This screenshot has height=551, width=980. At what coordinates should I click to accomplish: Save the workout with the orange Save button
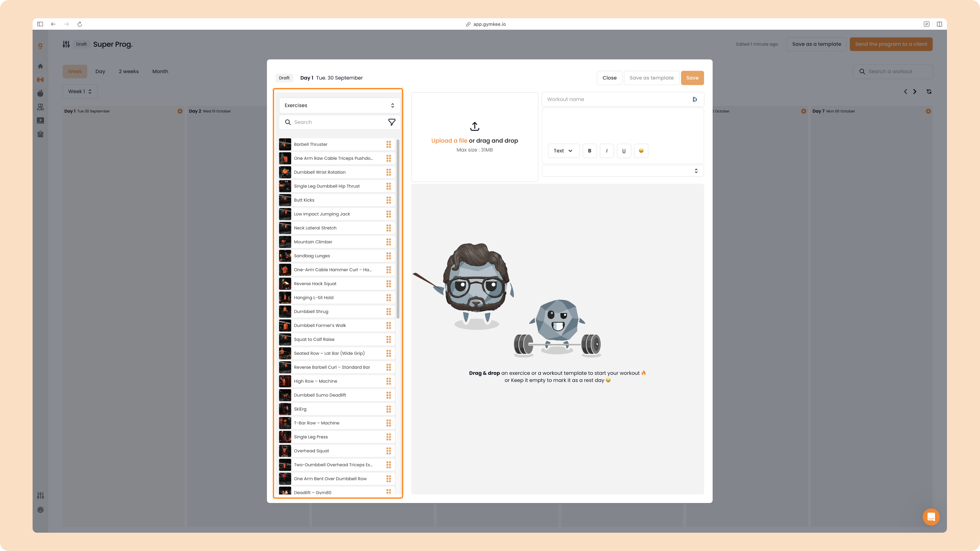pyautogui.click(x=692, y=78)
